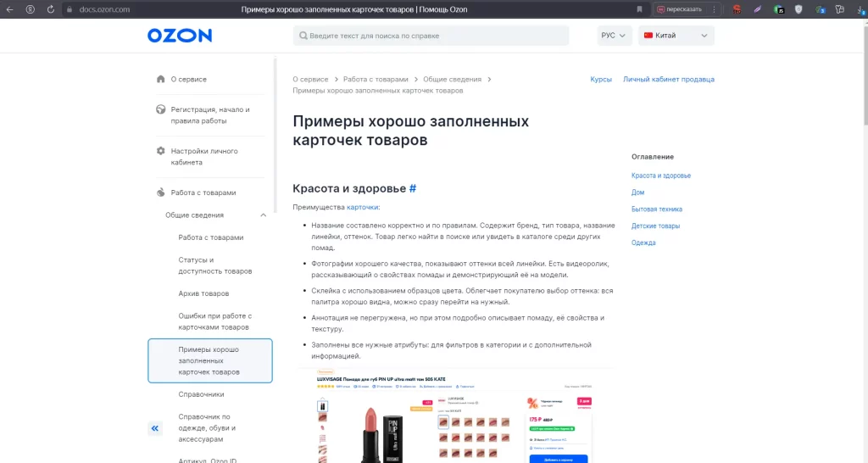Click the China flag icon
Viewport: 868px width, 463px height.
coord(648,36)
